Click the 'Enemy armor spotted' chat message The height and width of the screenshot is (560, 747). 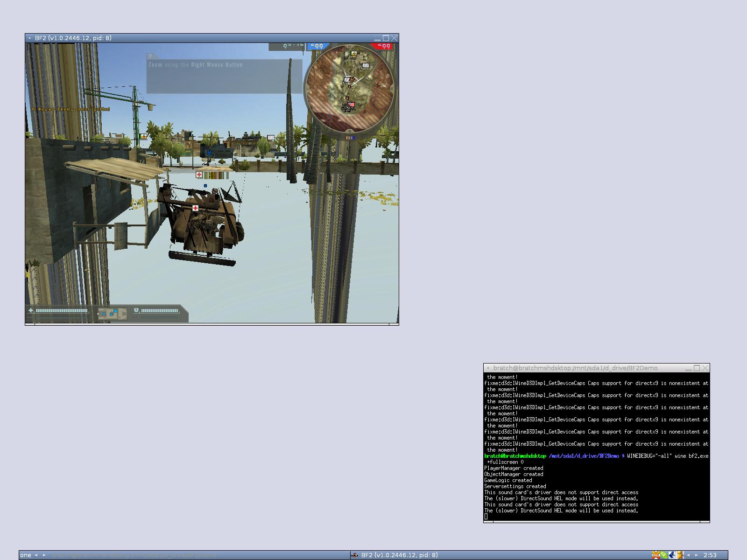tap(70, 109)
